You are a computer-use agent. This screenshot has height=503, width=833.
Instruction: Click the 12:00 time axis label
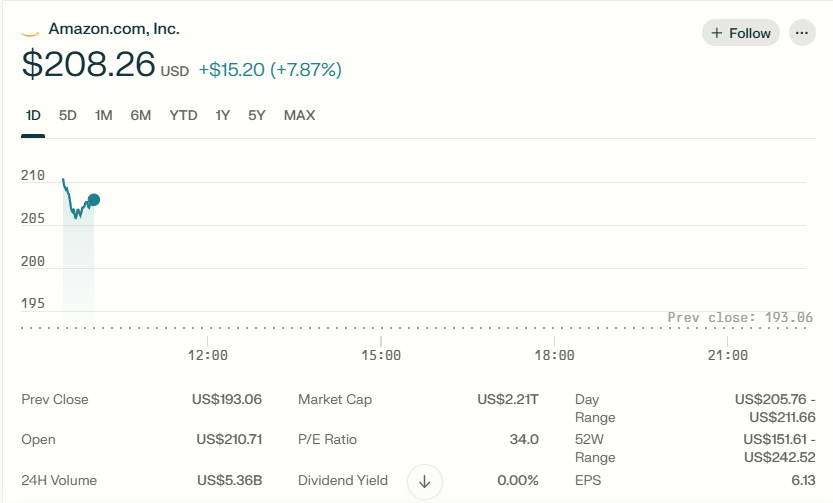coord(208,355)
